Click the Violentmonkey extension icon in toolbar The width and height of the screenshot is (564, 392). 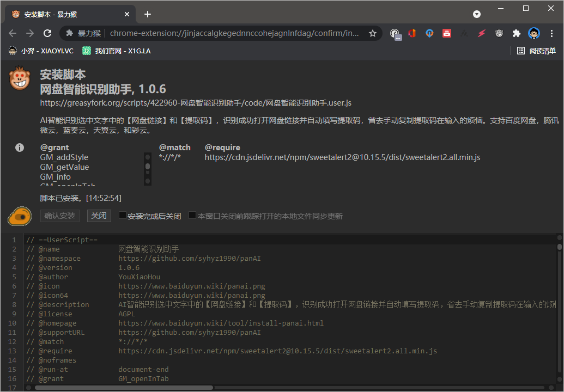[499, 33]
